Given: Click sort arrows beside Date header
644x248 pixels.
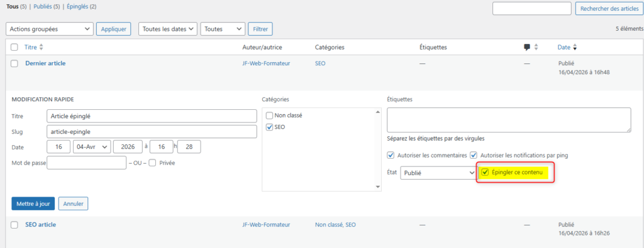Looking at the screenshot, I should 575,48.
